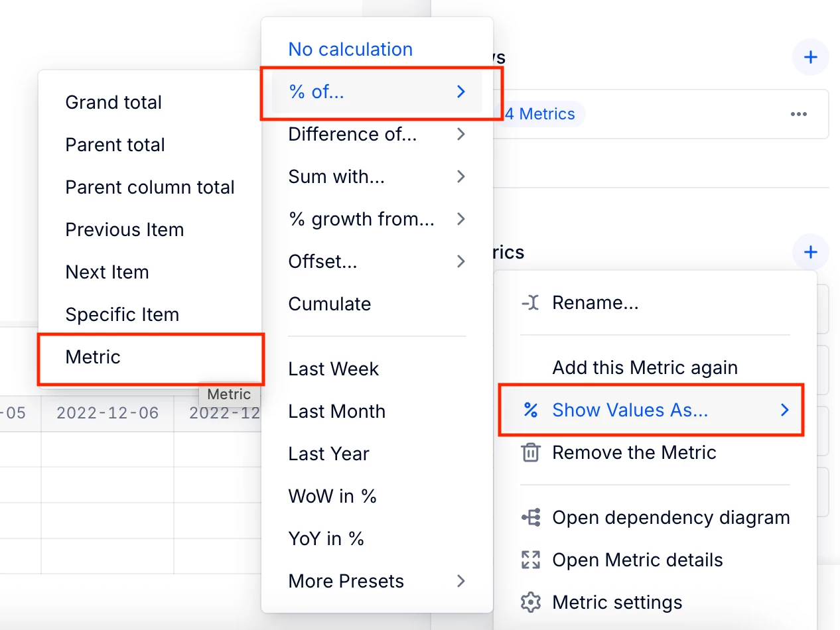Choose 'Cumulate' calculation
The image size is (840, 630).
[330, 304]
